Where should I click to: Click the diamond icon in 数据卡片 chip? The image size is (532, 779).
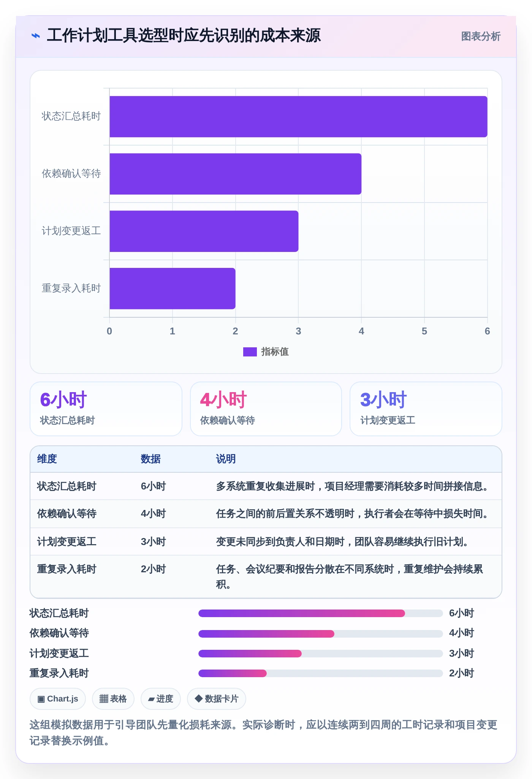[198, 698]
